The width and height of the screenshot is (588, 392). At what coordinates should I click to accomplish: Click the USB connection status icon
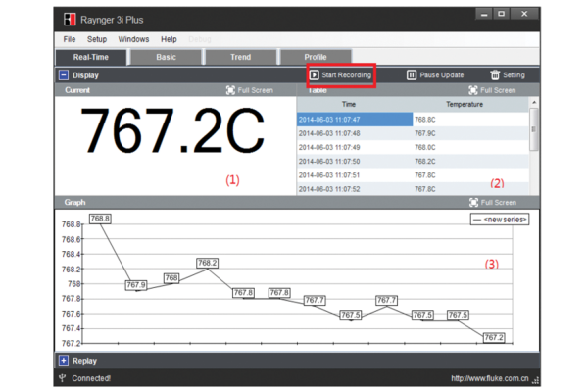click(x=63, y=378)
